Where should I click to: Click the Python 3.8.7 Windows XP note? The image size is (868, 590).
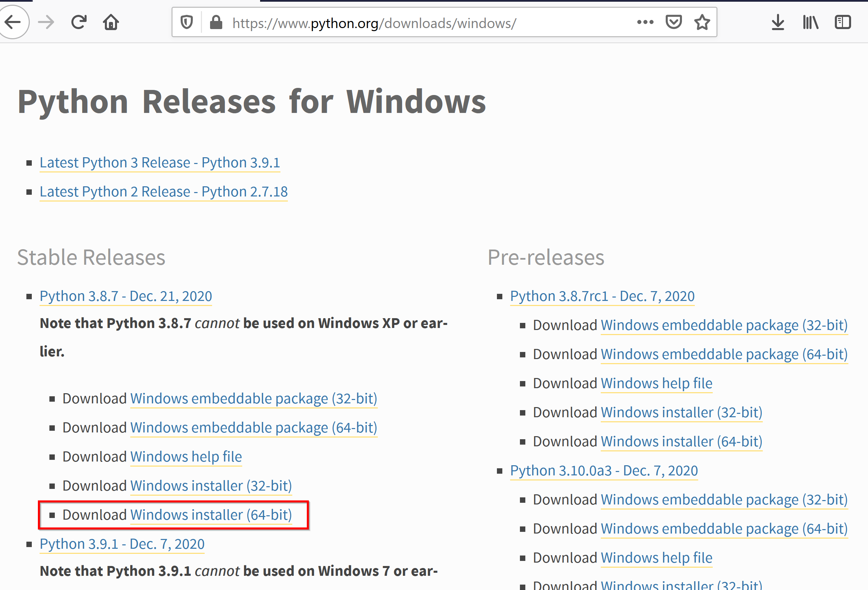click(244, 337)
